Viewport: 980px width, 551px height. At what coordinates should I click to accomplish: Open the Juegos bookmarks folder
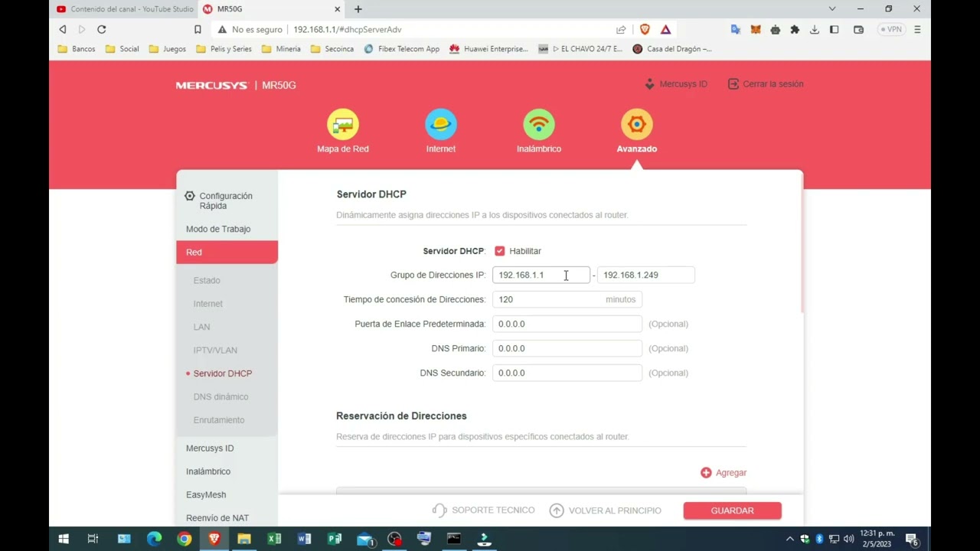[x=168, y=49]
